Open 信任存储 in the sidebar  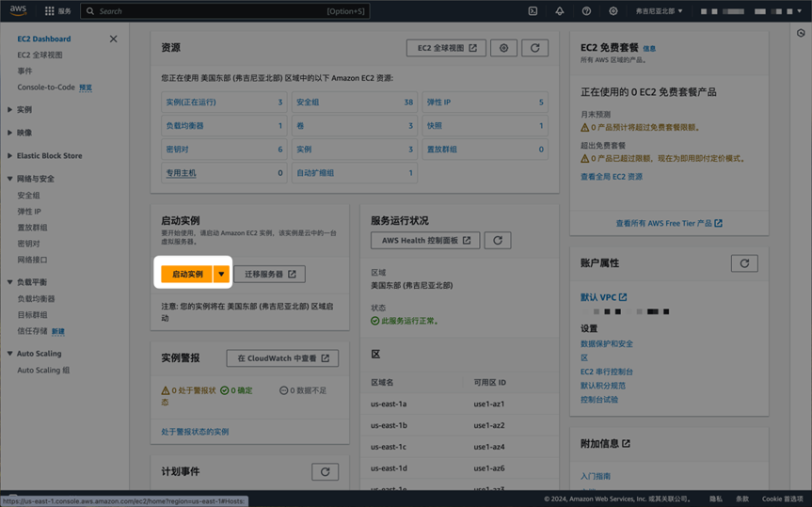[32, 331]
